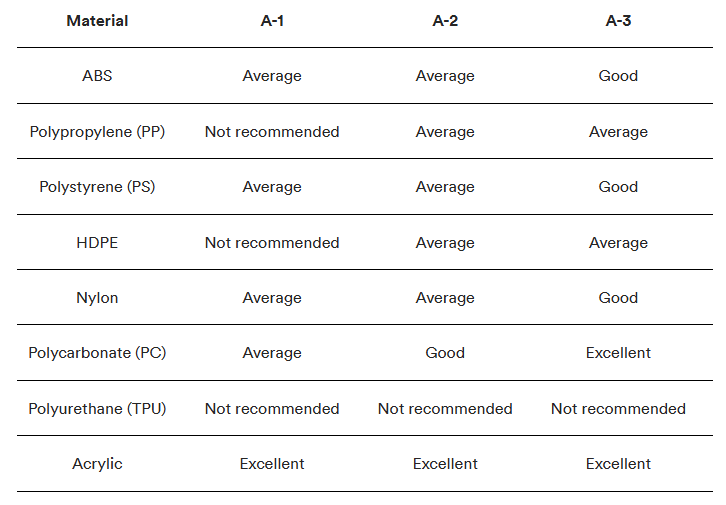Viewport: 726px width, 505px height.
Task: Click the A-1 column header
Action: [x=272, y=21]
